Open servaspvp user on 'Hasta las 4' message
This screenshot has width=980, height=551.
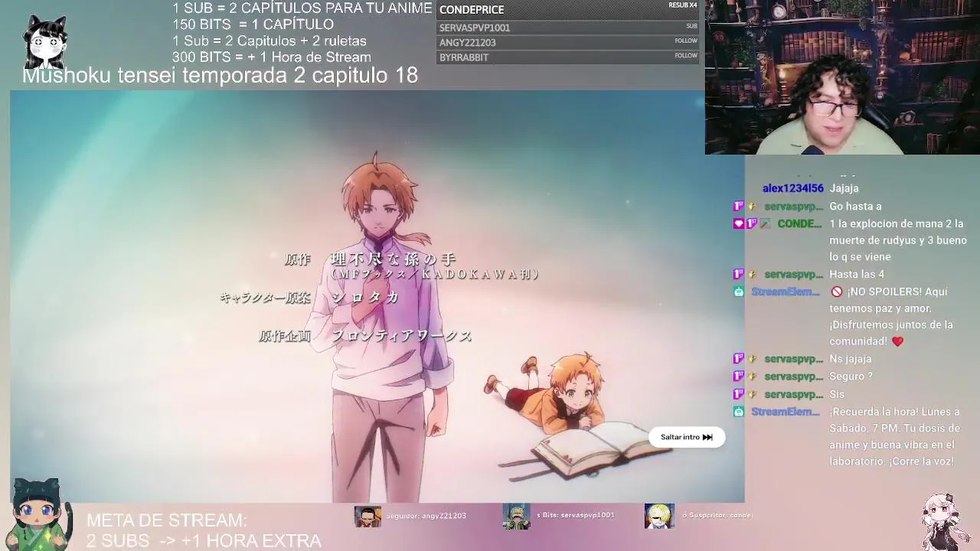pyautogui.click(x=793, y=275)
